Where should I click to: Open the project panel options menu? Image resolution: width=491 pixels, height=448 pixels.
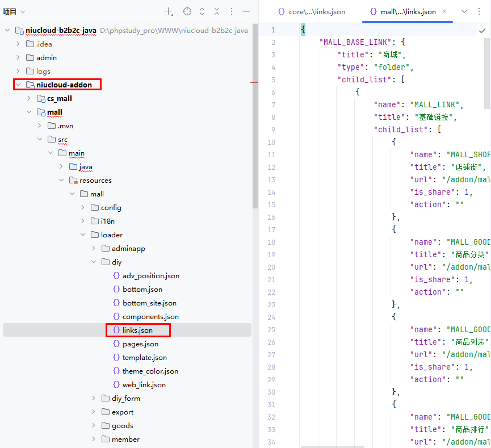232,11
